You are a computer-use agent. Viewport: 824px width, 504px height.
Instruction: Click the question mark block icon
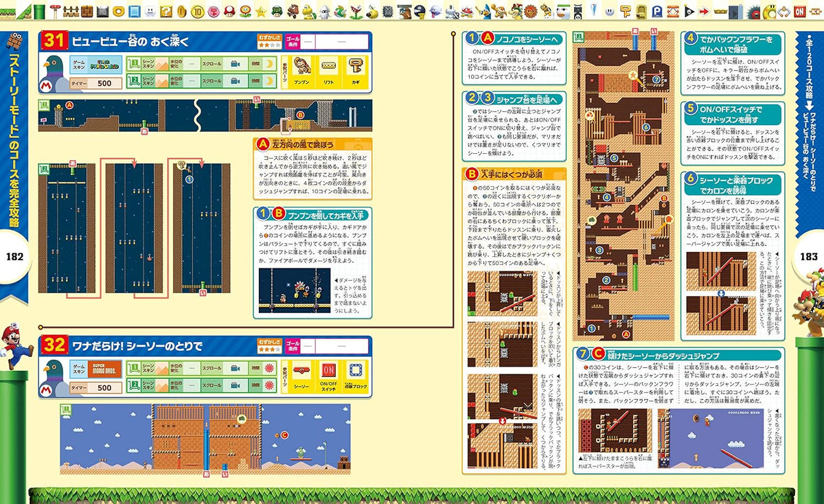[165, 12]
